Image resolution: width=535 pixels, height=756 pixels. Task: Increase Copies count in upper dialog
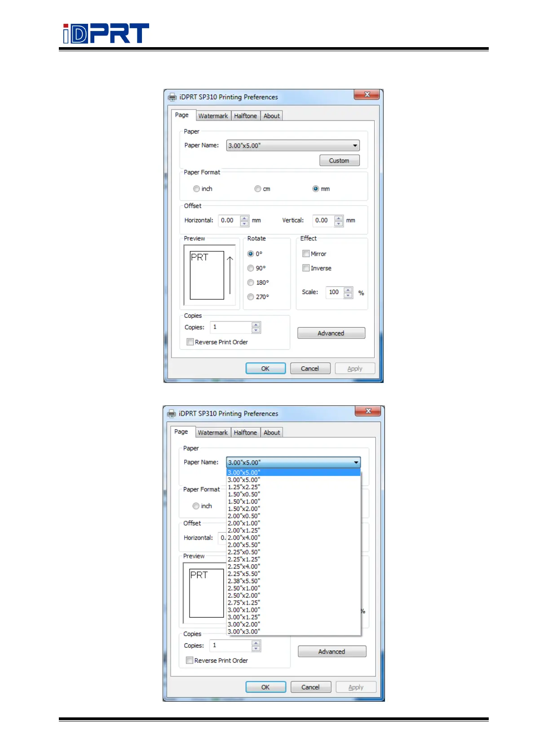click(x=256, y=325)
